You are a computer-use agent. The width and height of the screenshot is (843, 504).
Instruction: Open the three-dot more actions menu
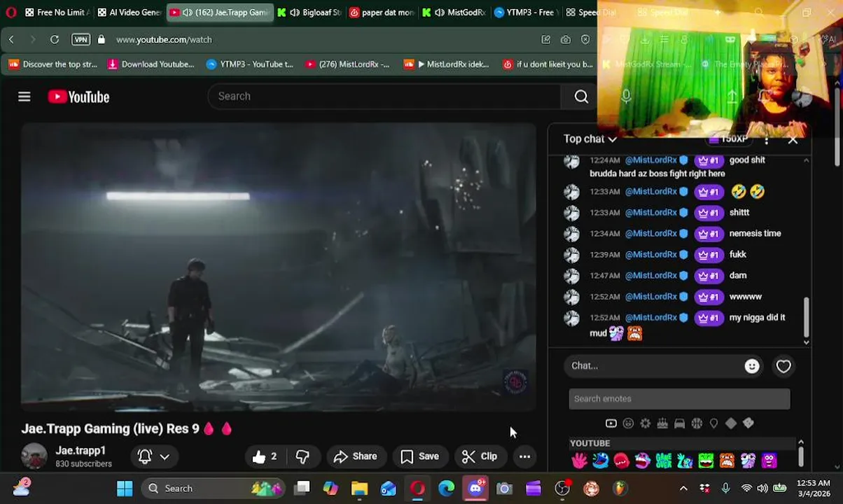point(524,456)
